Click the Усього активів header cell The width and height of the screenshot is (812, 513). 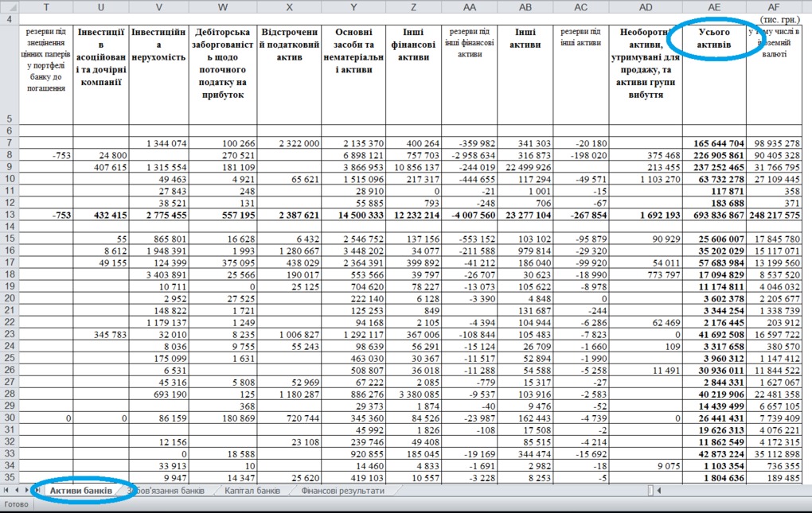pyautogui.click(x=713, y=40)
